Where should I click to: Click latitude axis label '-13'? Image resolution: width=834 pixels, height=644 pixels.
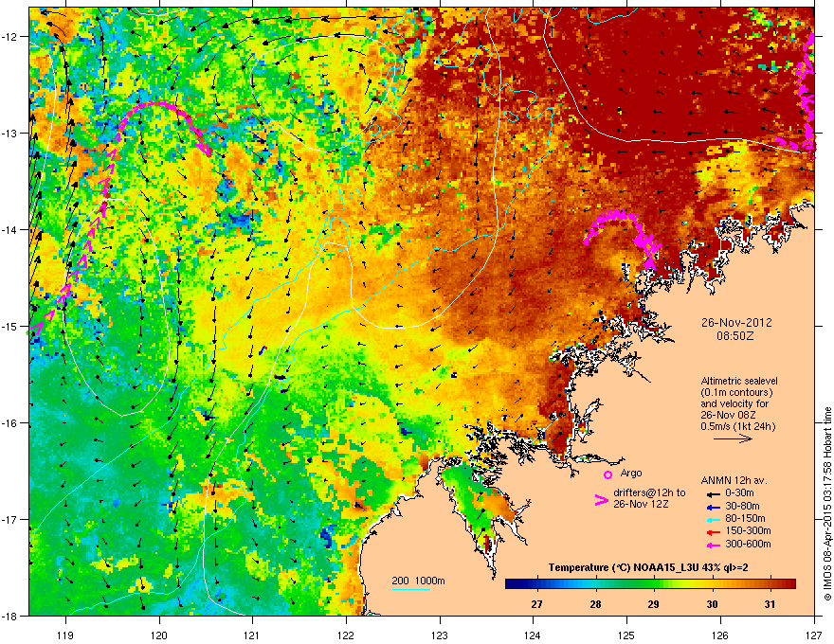(9, 134)
